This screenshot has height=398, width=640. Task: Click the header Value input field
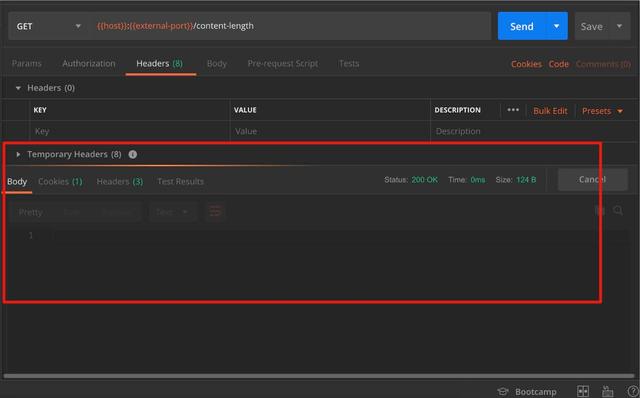point(330,131)
